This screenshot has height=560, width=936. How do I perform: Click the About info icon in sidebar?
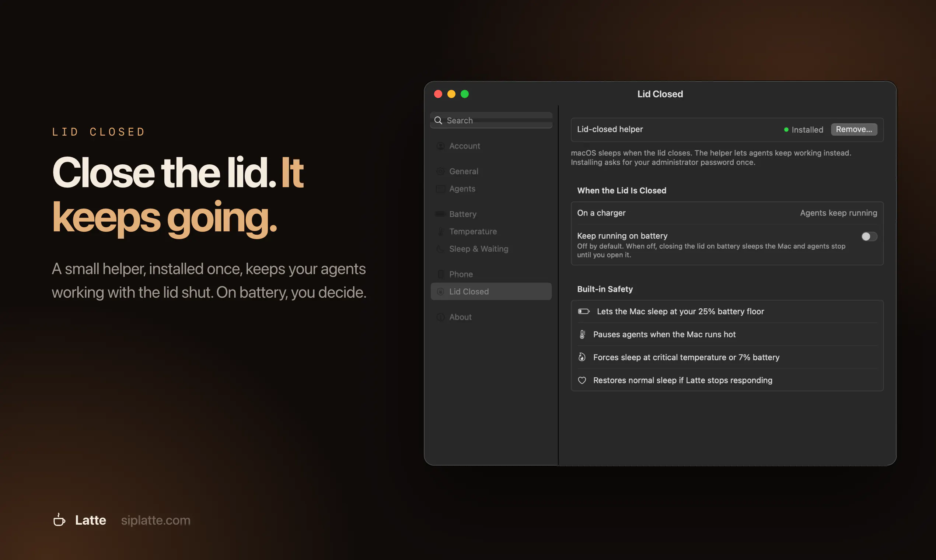coord(440,317)
